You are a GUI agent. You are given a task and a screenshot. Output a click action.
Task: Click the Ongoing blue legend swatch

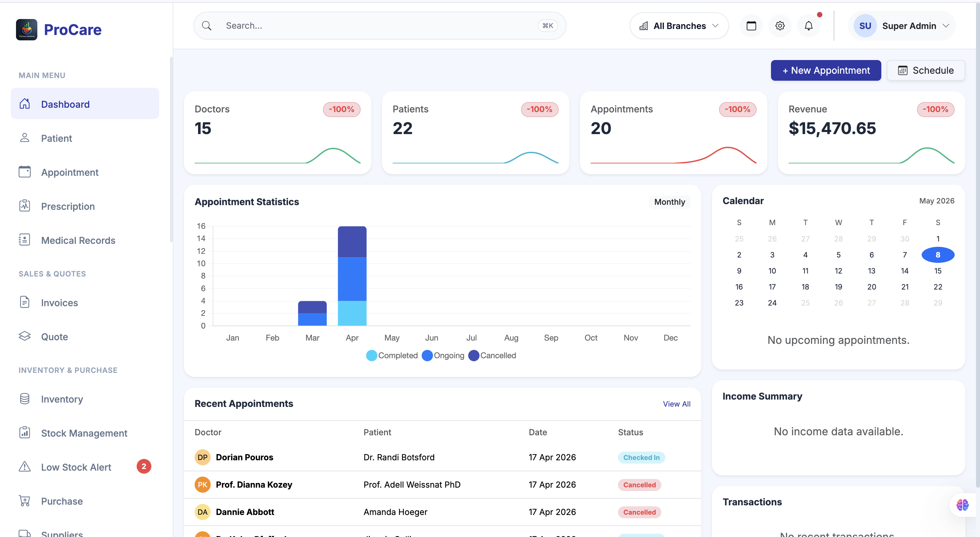427,356
